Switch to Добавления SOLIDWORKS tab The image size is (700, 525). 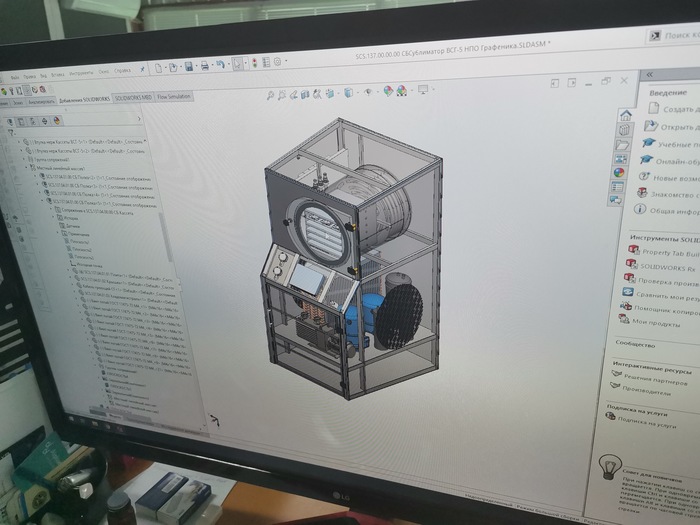[84, 100]
